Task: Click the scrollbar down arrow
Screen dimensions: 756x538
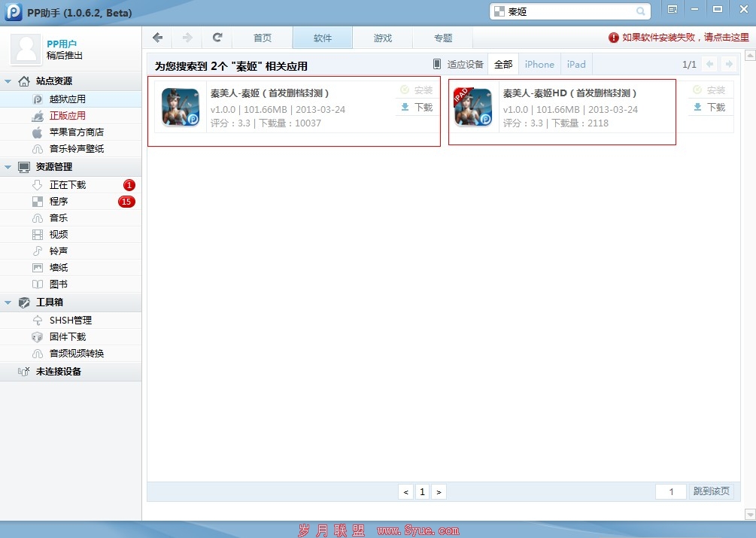Action: tap(750, 514)
